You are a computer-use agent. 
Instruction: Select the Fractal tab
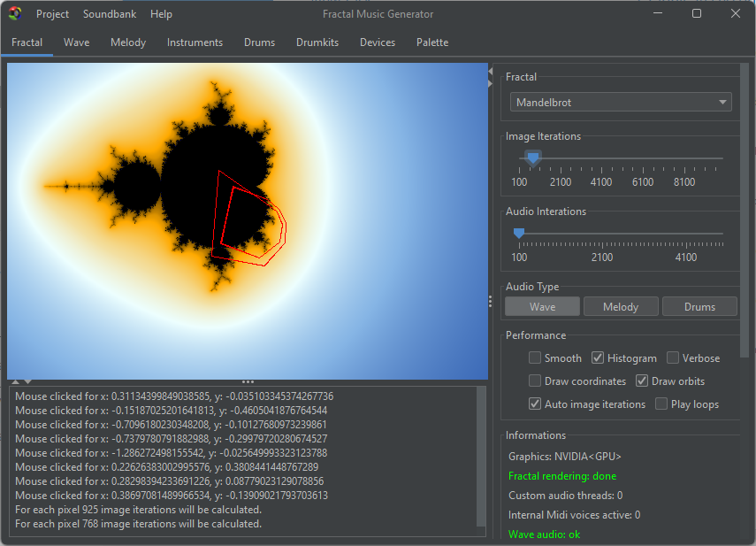point(27,42)
